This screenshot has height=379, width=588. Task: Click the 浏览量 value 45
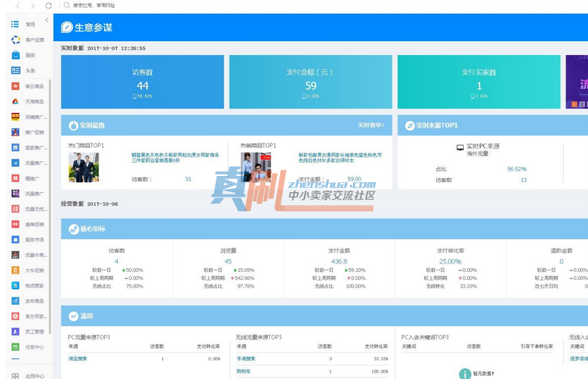click(228, 261)
